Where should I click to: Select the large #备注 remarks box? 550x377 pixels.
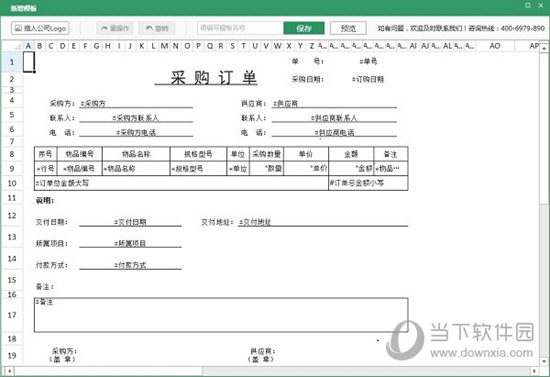[221, 315]
